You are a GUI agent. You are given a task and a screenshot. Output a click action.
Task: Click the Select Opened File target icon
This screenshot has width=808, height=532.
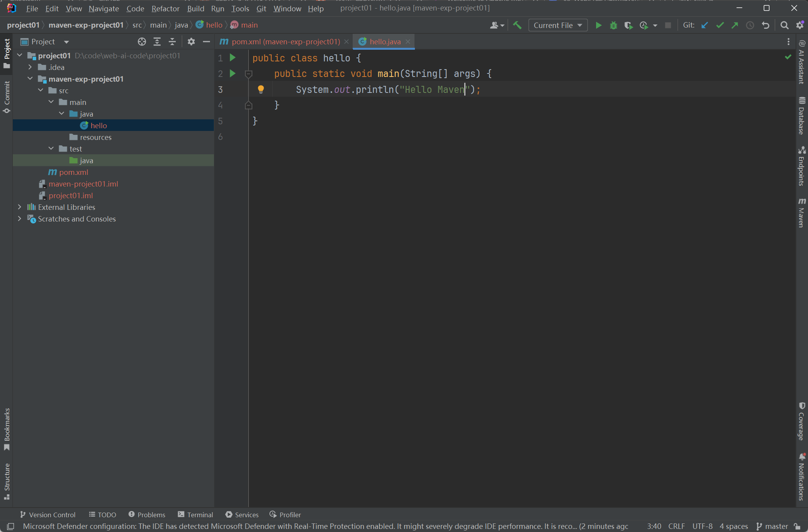coord(142,42)
